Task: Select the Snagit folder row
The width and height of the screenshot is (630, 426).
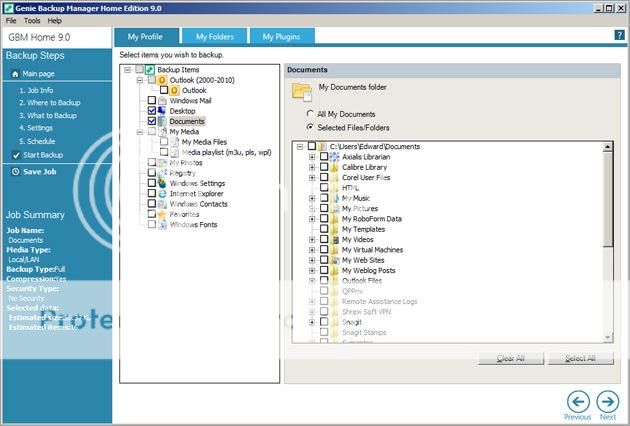Action: click(352, 322)
